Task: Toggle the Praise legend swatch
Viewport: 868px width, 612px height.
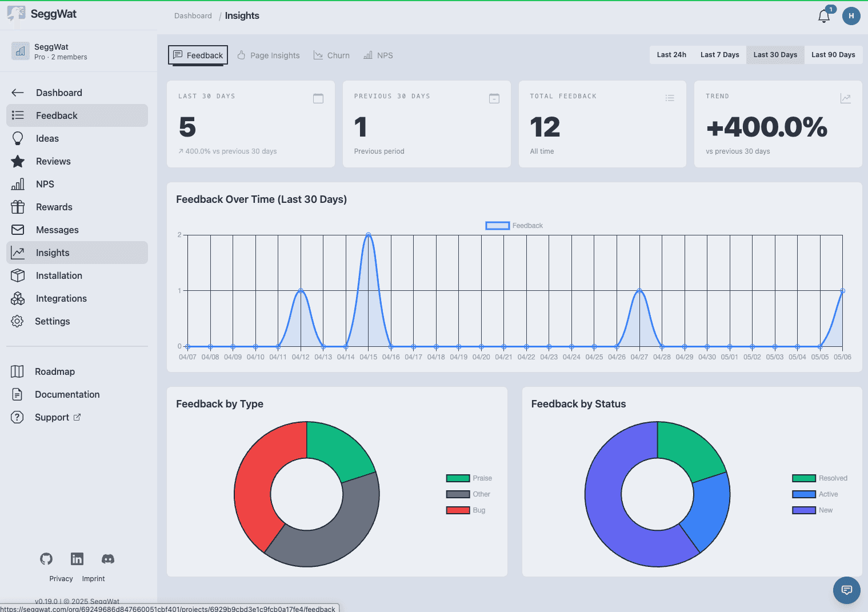Action: (458, 478)
